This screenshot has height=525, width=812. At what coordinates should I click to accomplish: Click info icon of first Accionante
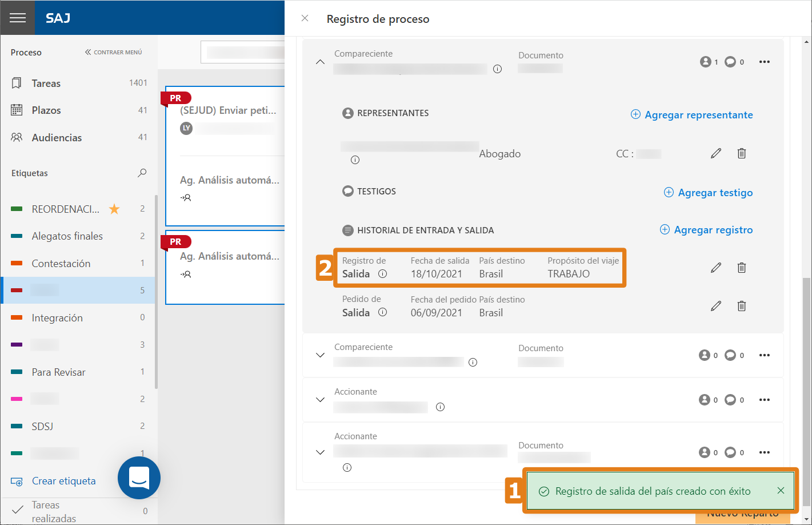(x=441, y=407)
